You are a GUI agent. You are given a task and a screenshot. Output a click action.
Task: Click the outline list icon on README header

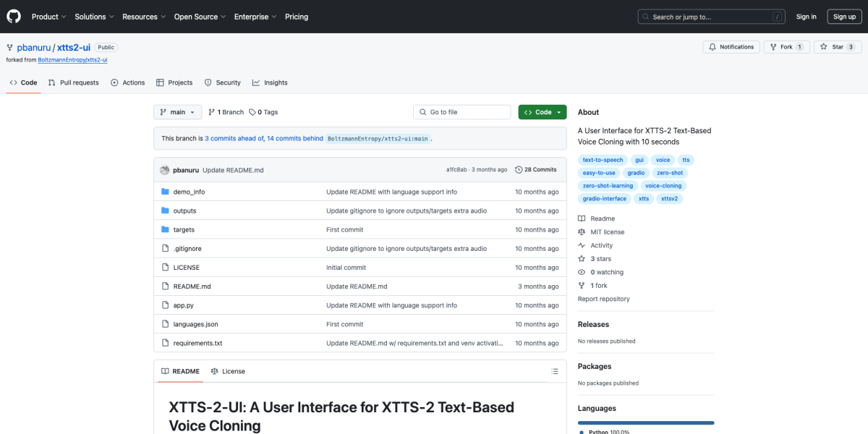tap(555, 371)
